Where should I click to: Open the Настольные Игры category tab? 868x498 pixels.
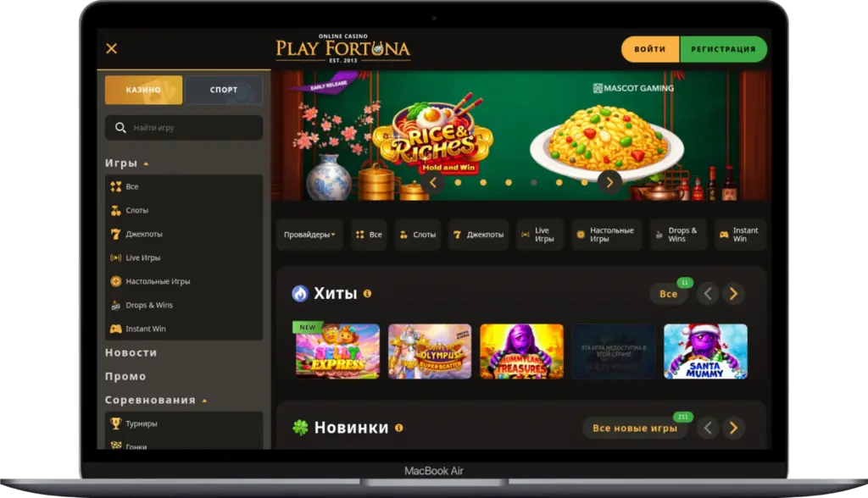point(605,235)
